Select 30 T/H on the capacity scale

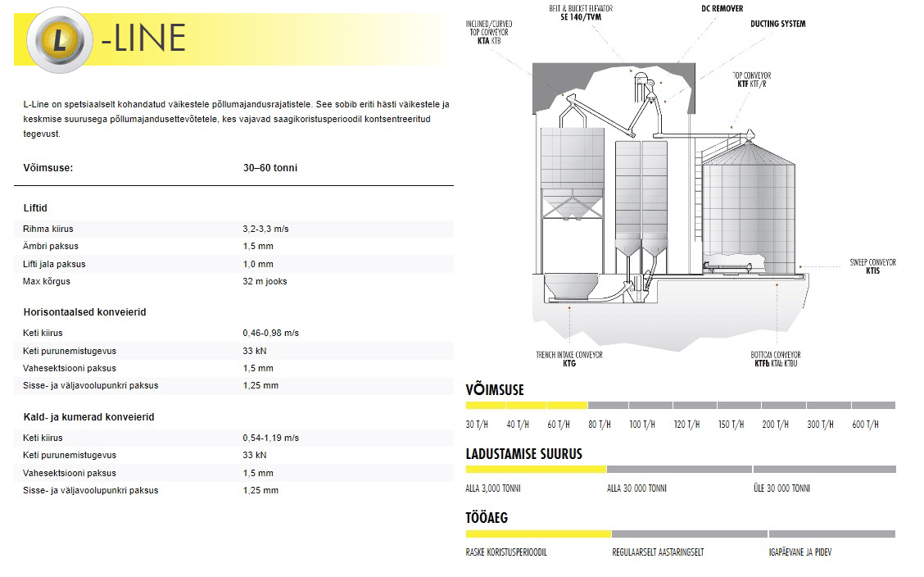point(476,425)
